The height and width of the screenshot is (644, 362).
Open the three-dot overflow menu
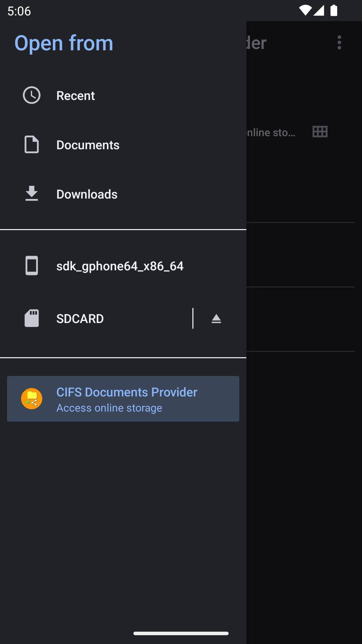[339, 43]
